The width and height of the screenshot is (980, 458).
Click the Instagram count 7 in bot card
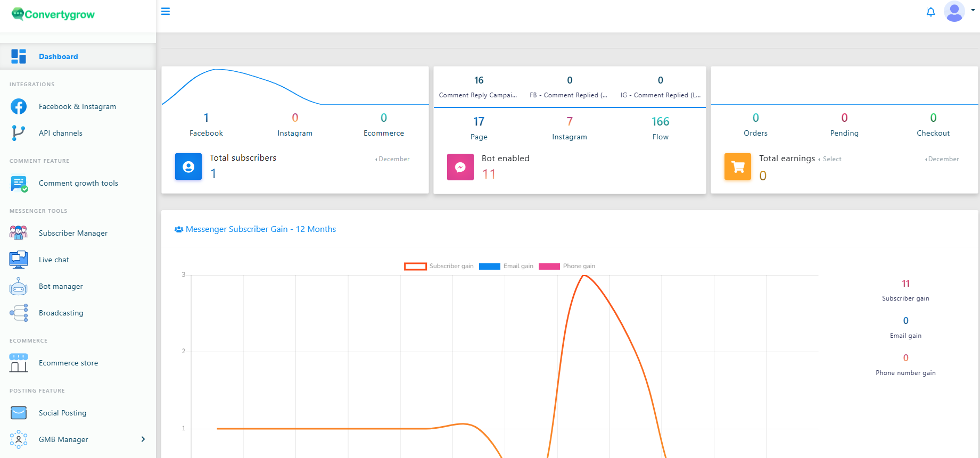[570, 122]
